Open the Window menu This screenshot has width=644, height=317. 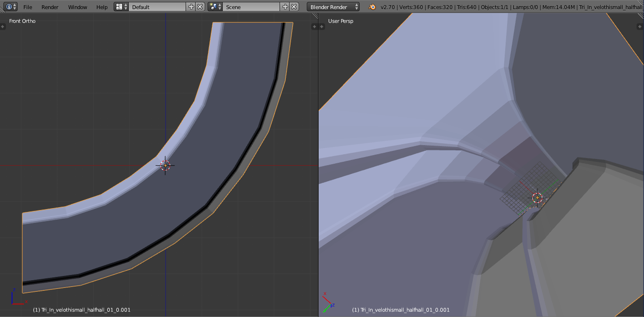[77, 7]
